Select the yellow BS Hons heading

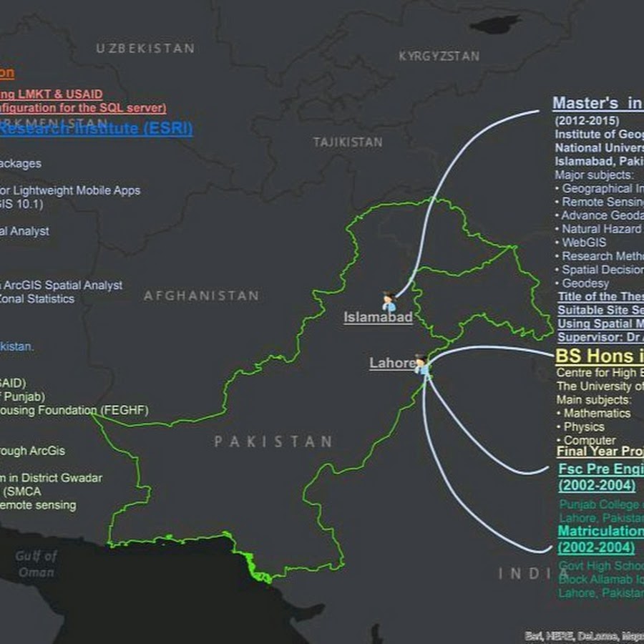coord(600,356)
